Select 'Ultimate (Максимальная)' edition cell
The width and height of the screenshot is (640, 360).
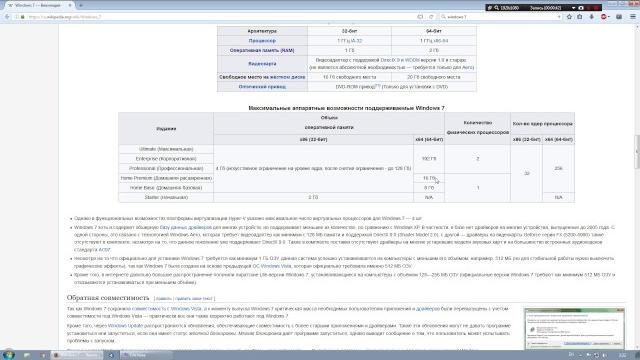click(166, 149)
